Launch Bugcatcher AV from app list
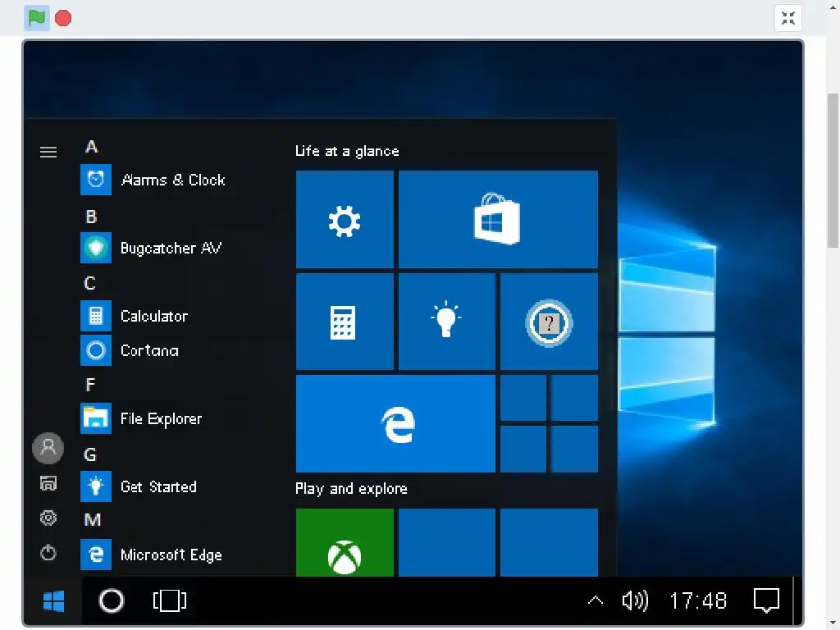 coord(151,248)
